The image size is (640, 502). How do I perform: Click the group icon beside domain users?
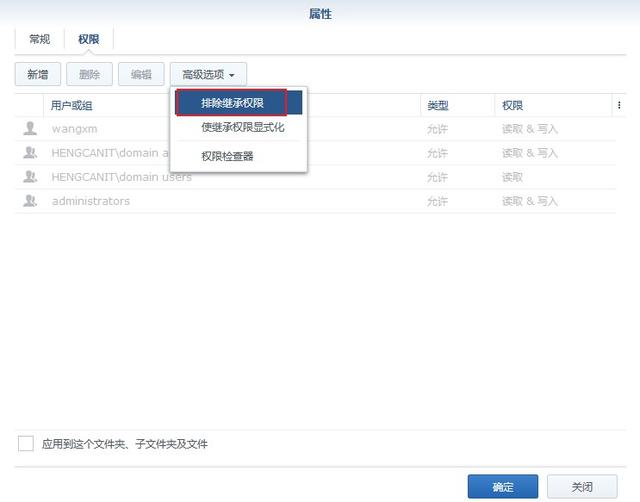tap(30, 177)
